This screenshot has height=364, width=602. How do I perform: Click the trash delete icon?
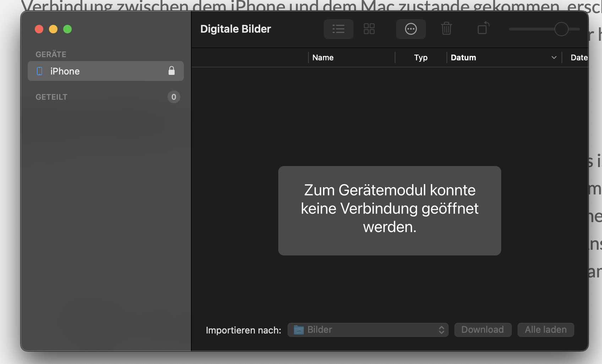[x=446, y=29]
